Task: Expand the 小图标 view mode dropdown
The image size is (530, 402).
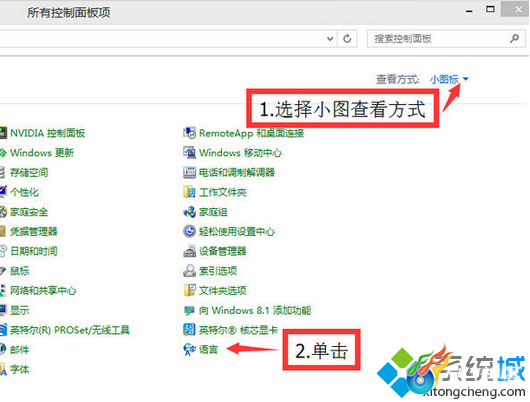Action: [449, 79]
